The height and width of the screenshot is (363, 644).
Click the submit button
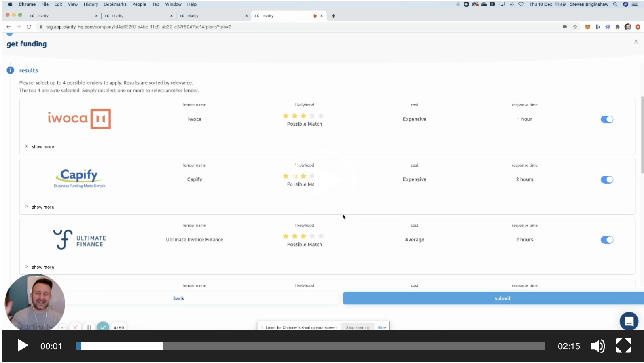[493, 298]
